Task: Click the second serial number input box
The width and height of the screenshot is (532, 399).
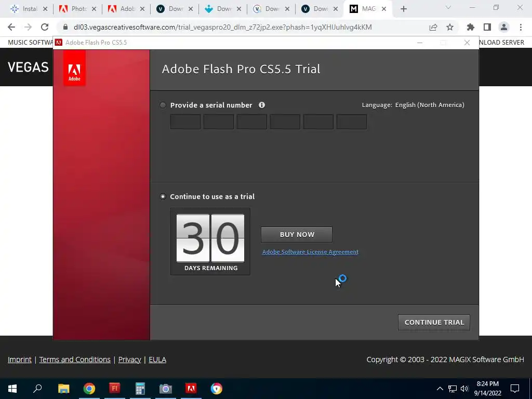Action: (219, 122)
